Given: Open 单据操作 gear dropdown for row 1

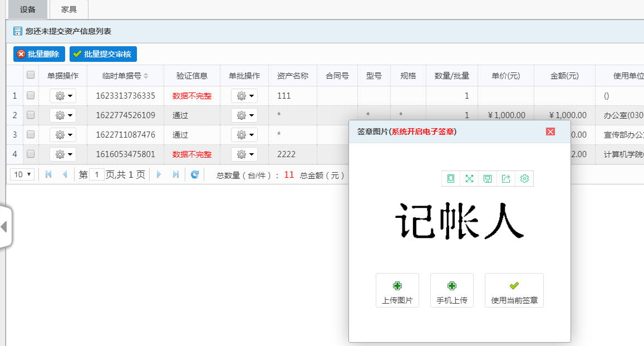Looking at the screenshot, I should pos(63,96).
